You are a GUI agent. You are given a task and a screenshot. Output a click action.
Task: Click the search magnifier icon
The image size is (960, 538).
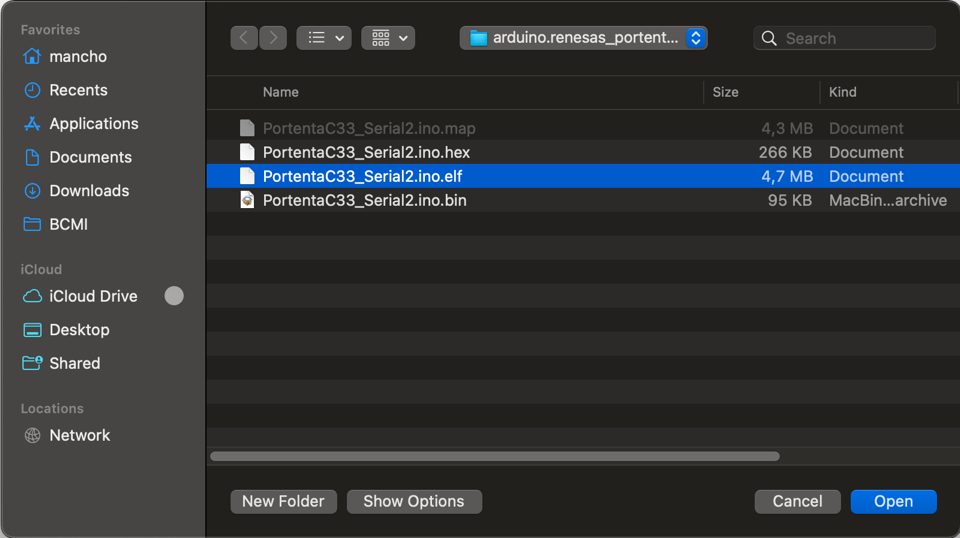[769, 38]
